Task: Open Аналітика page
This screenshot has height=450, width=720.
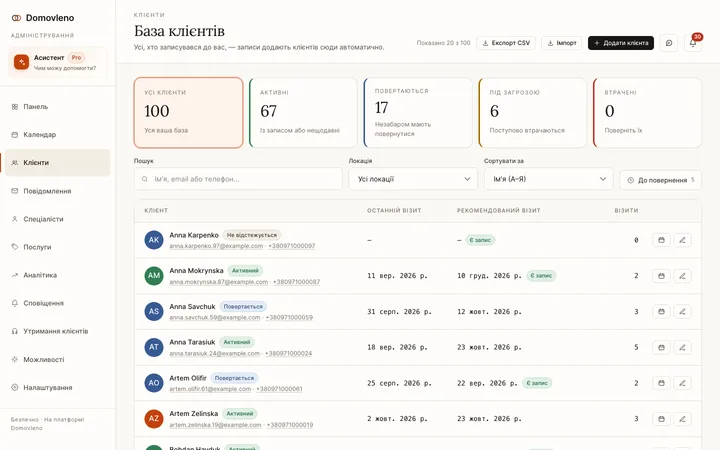Action: pos(58,275)
